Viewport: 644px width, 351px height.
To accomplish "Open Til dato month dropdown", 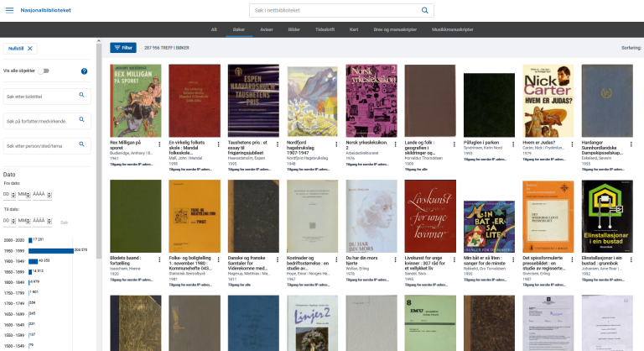I will (x=24, y=221).
